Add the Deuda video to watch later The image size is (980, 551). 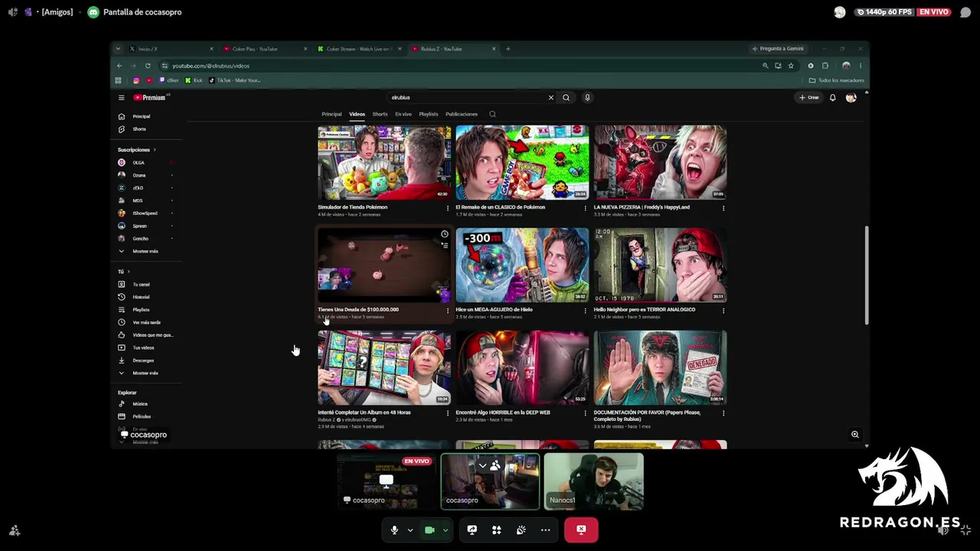[x=444, y=234]
